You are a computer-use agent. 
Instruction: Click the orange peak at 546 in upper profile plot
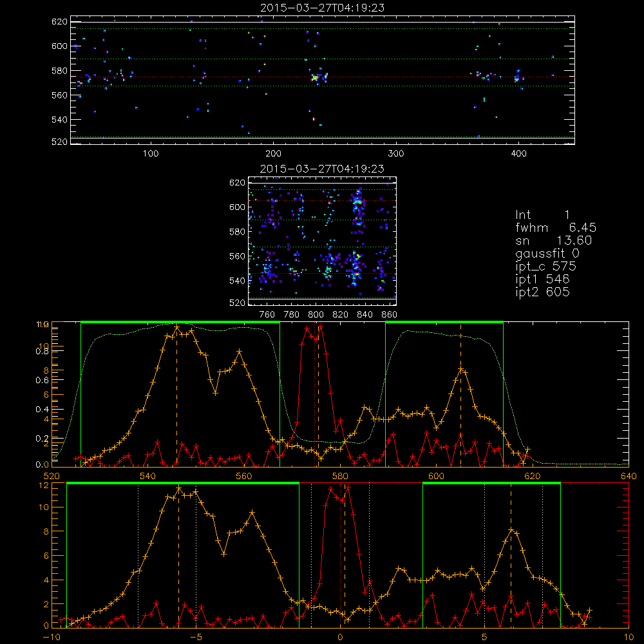[177, 327]
